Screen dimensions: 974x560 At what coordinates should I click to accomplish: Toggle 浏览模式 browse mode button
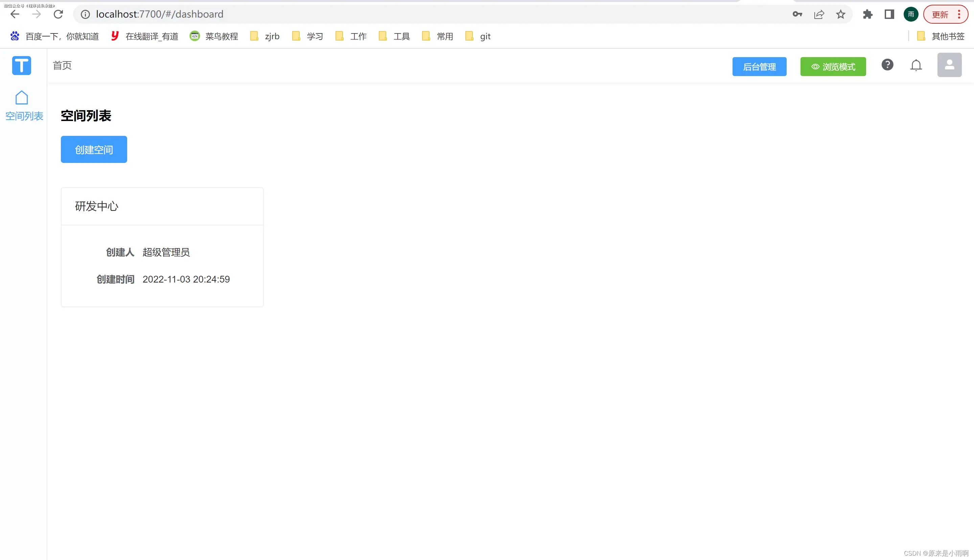[833, 67]
